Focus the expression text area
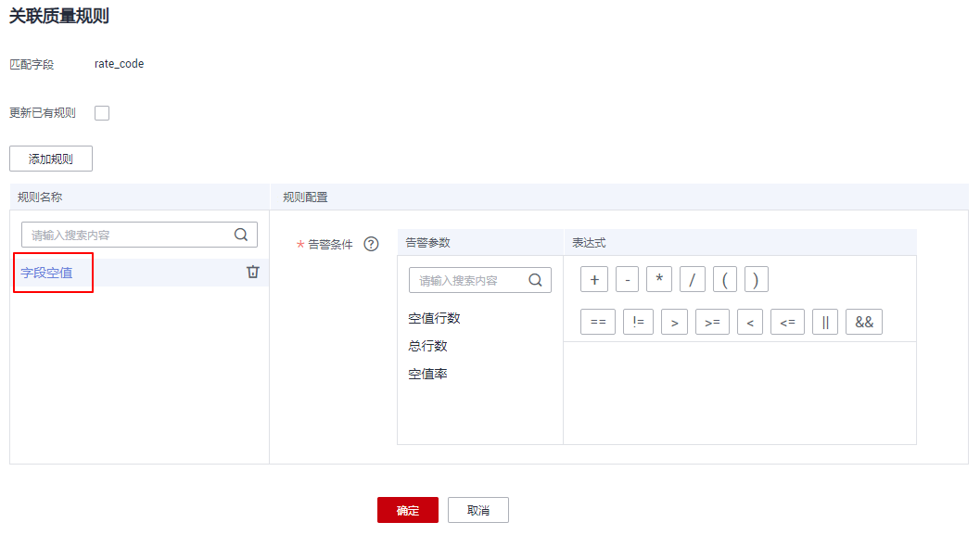This screenshot has height=535, width=980. click(739, 392)
